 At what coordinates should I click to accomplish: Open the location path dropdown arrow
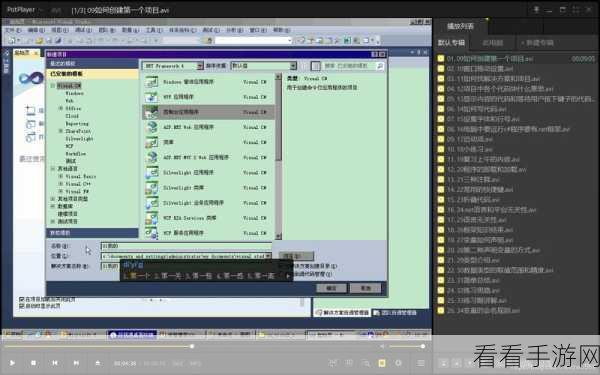click(x=268, y=256)
